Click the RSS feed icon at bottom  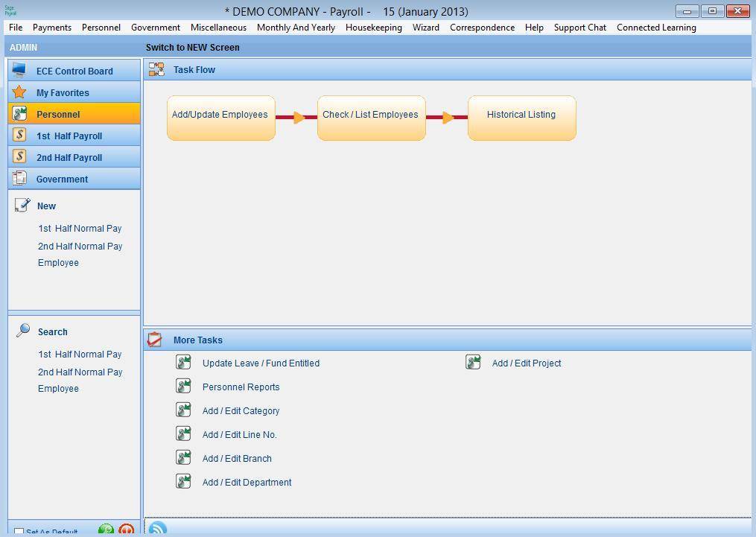coord(157,528)
